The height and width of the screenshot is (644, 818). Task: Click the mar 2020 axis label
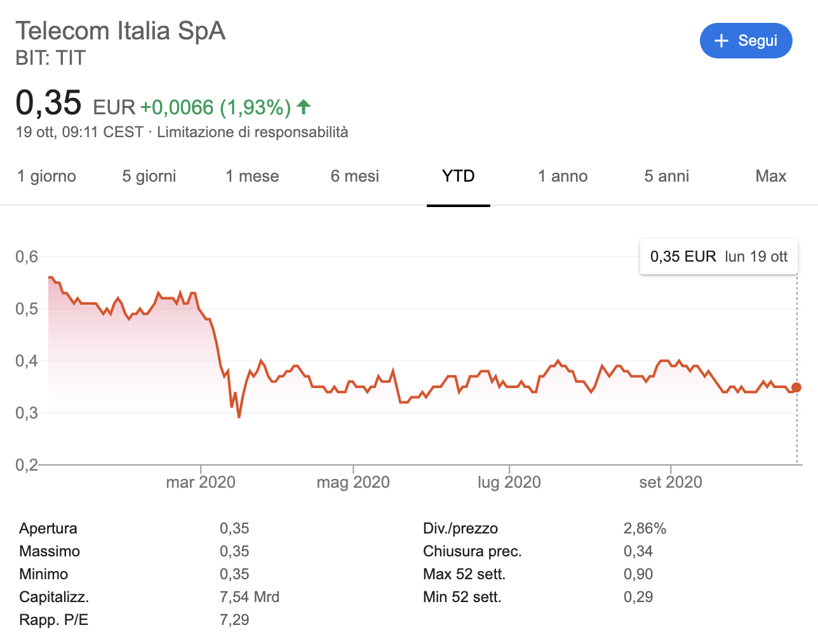click(x=201, y=482)
